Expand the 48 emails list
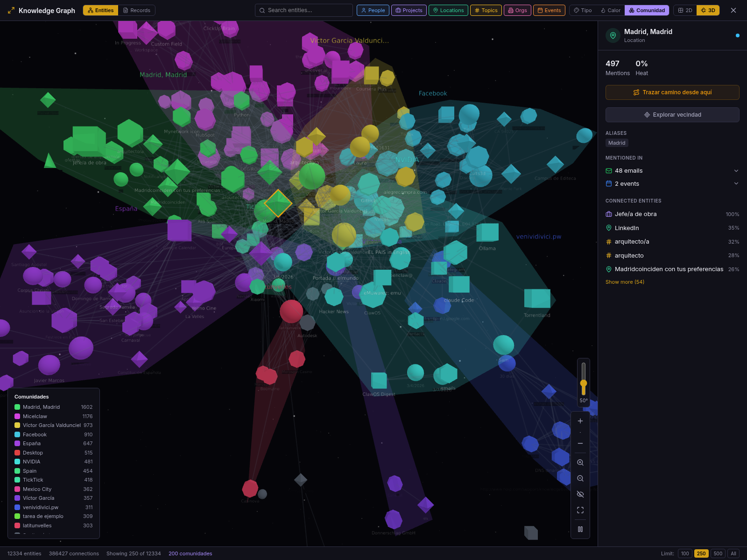This screenshot has width=747, height=560. click(672, 171)
